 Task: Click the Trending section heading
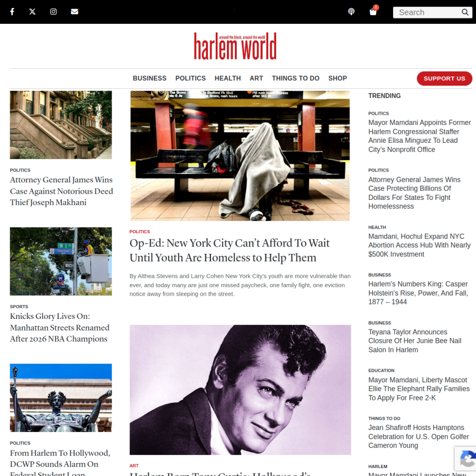385,96
